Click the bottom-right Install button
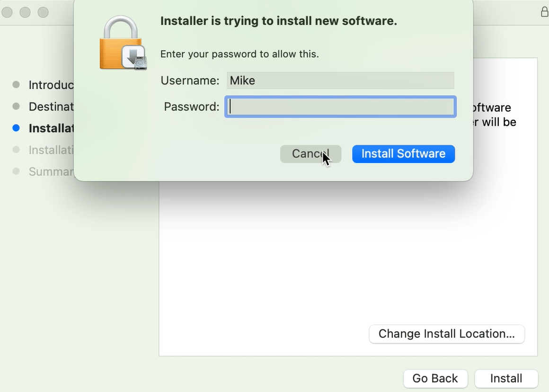Image resolution: width=549 pixels, height=392 pixels. pyautogui.click(x=506, y=378)
